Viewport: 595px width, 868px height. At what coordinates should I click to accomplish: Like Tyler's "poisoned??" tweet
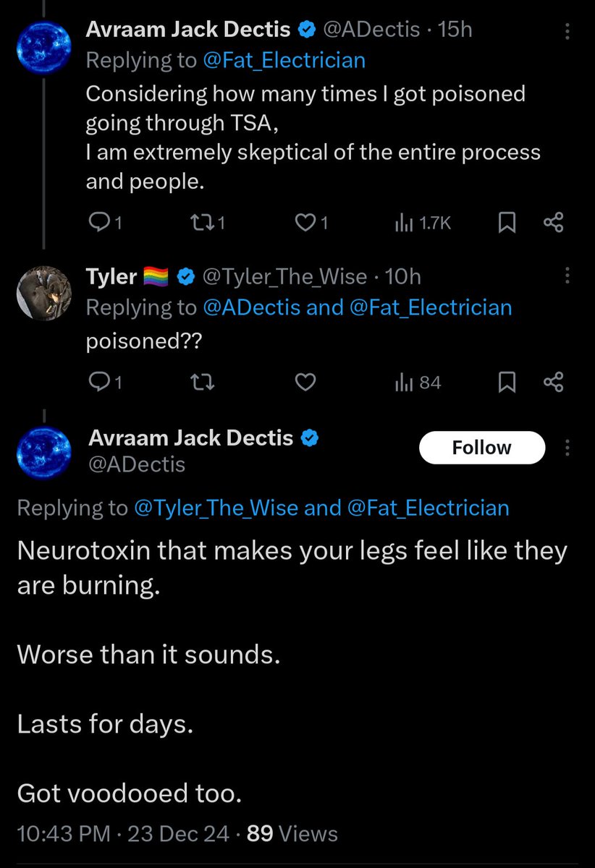(306, 382)
